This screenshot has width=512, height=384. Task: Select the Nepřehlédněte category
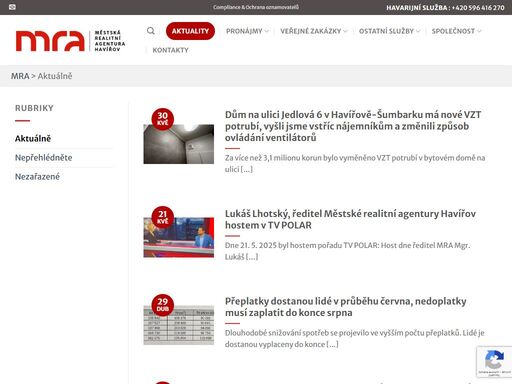pyautogui.click(x=44, y=157)
